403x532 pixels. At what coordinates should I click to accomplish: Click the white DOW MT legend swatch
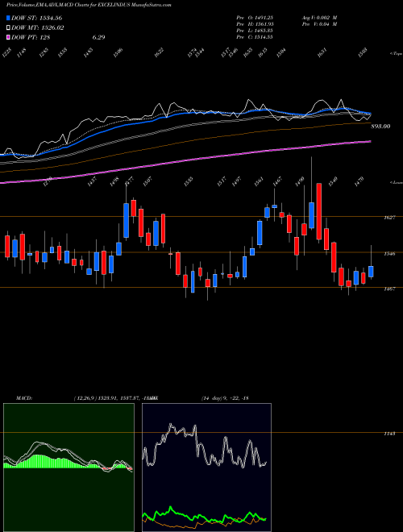click(x=8, y=28)
